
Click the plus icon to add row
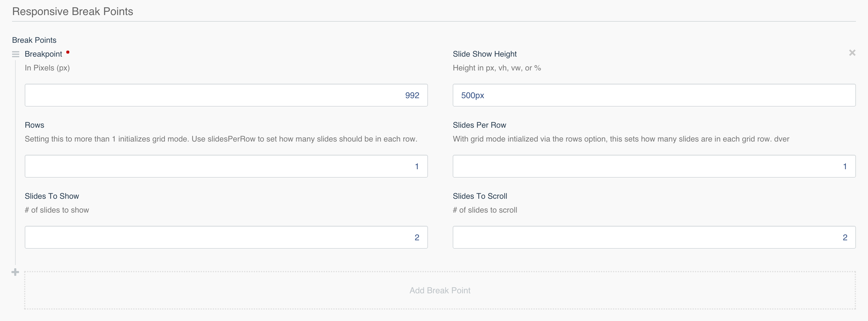pyautogui.click(x=15, y=272)
